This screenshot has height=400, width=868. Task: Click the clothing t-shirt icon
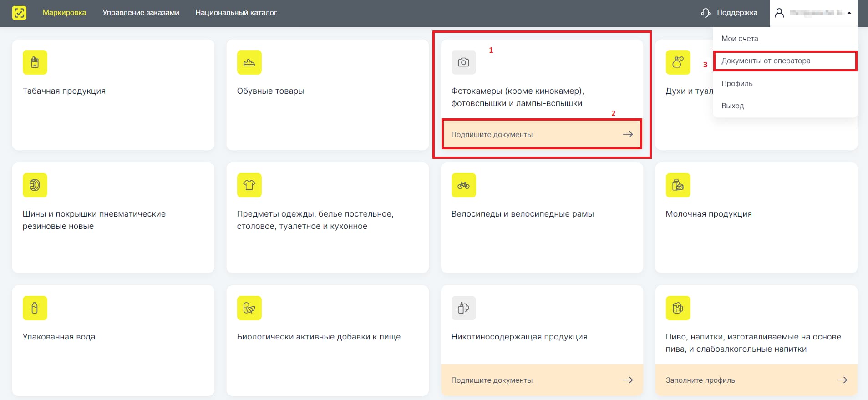coord(249,185)
